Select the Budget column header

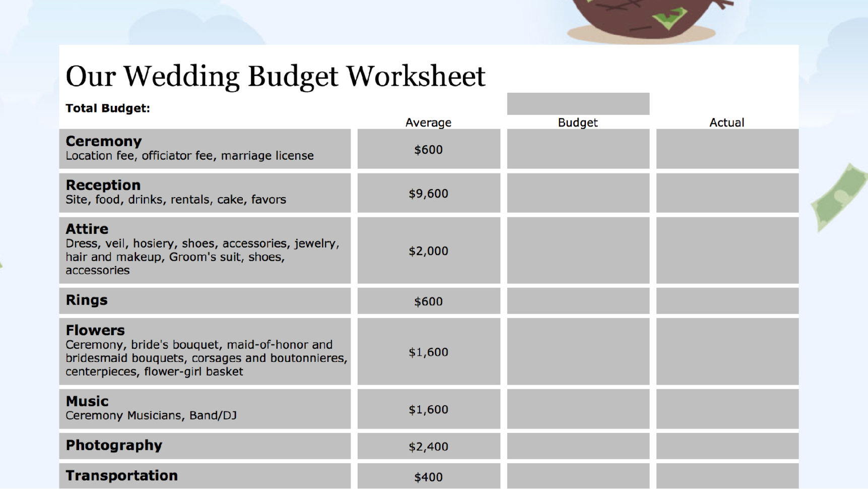click(x=577, y=122)
